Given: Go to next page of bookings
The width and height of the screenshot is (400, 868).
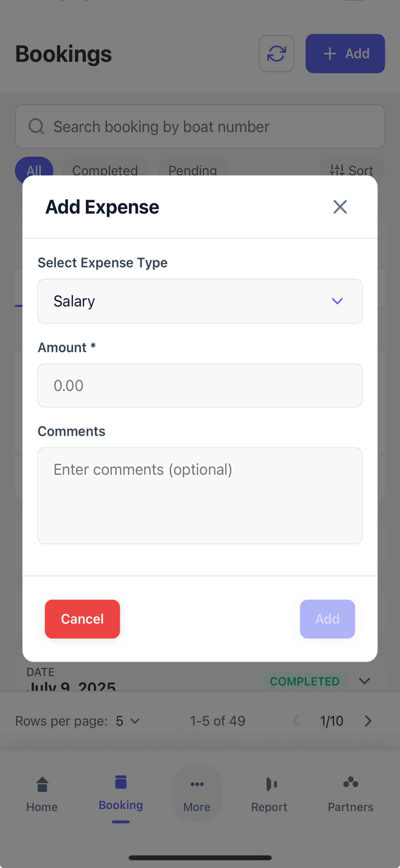Looking at the screenshot, I should click(x=368, y=721).
